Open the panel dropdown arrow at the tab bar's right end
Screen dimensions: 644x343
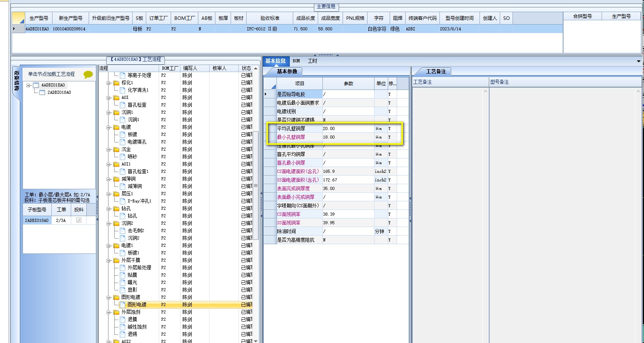(x=639, y=61)
